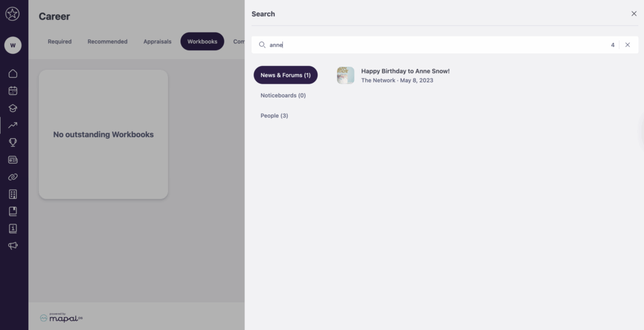
Task: Close the Search panel
Action: [x=633, y=14]
